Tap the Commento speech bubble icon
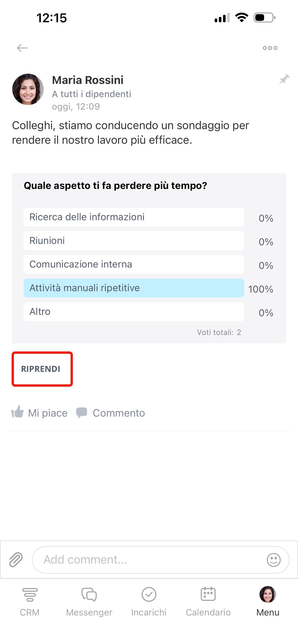Image resolution: width=298 pixels, height=644 pixels. click(81, 412)
